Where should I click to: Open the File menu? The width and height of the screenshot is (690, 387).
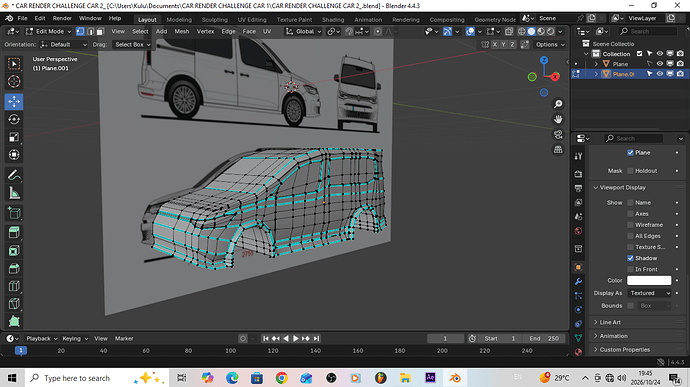pos(22,18)
